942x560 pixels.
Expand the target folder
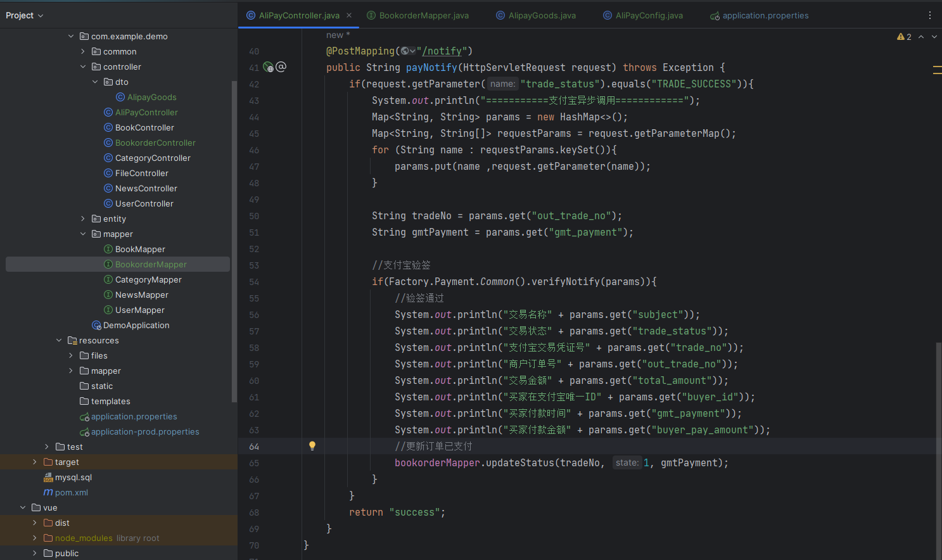pos(35,462)
